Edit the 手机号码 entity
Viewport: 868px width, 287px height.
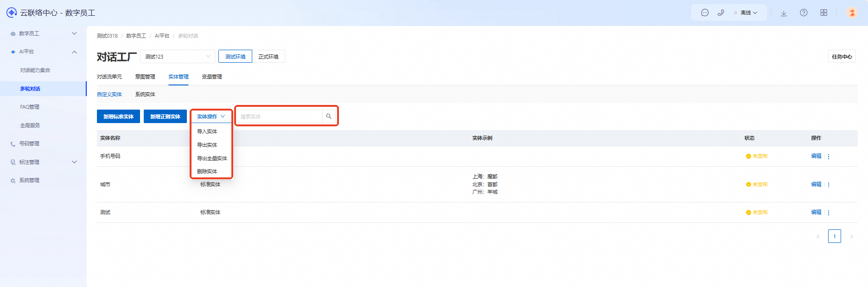[816, 156]
